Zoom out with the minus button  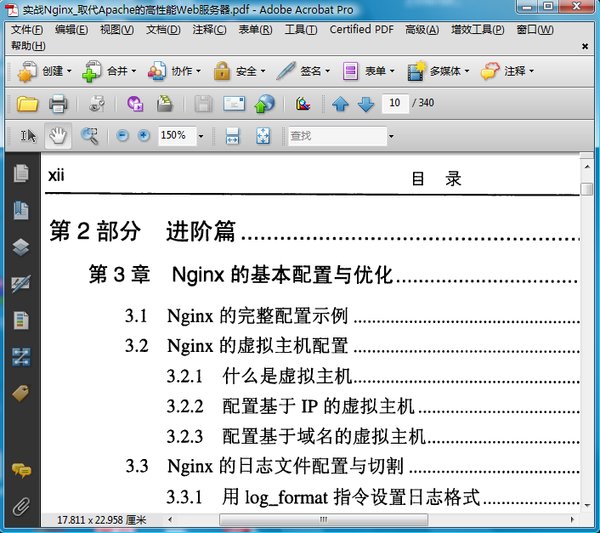tap(122, 135)
